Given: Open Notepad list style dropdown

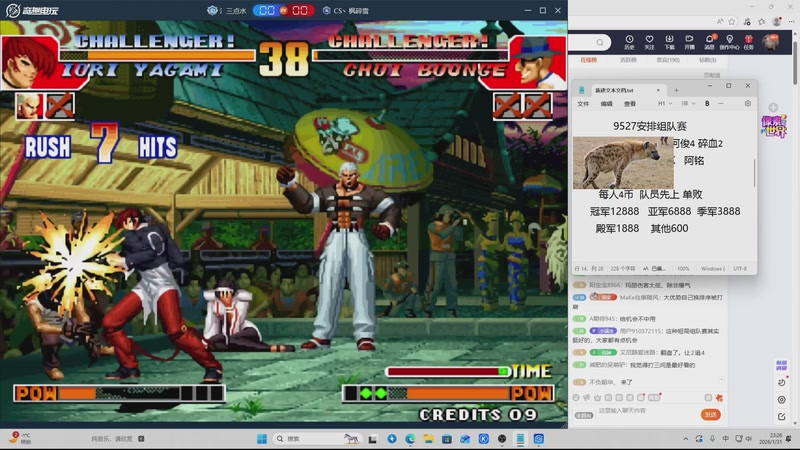Looking at the screenshot, I should tap(688, 104).
